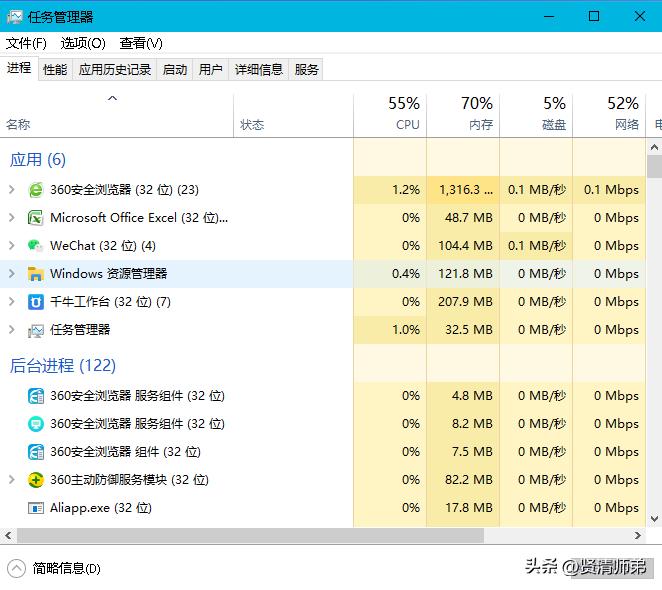
Task: Click the Task Manager title bar icon
Action: click(15, 17)
